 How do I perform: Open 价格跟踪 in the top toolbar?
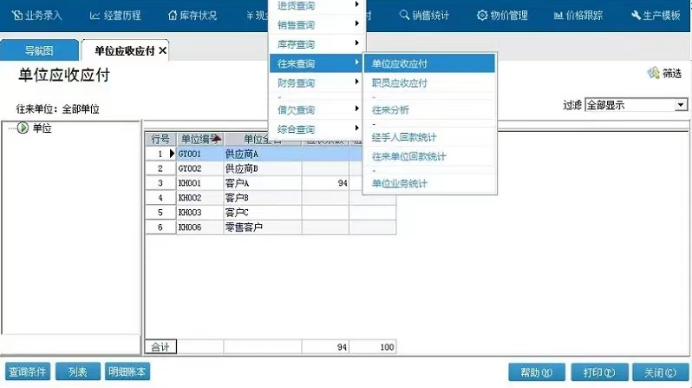click(x=578, y=15)
